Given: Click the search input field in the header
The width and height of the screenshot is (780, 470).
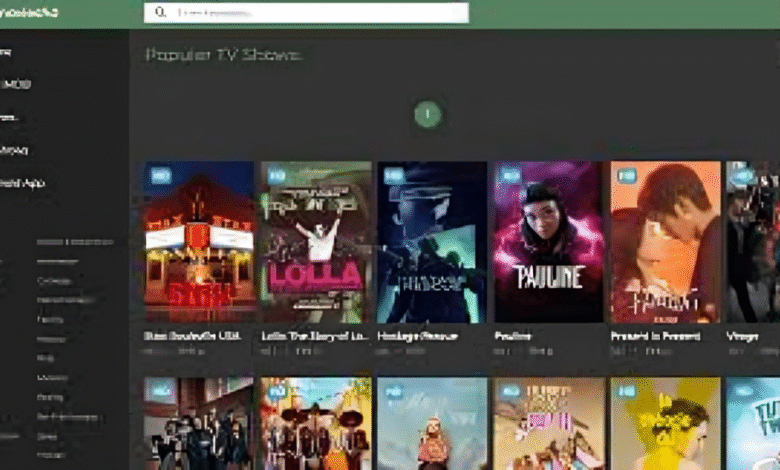Looking at the screenshot, I should [306, 12].
